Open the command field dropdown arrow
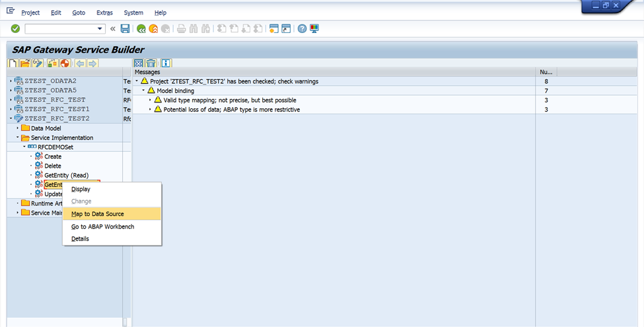Screen dimensions: 644x327 99,29
